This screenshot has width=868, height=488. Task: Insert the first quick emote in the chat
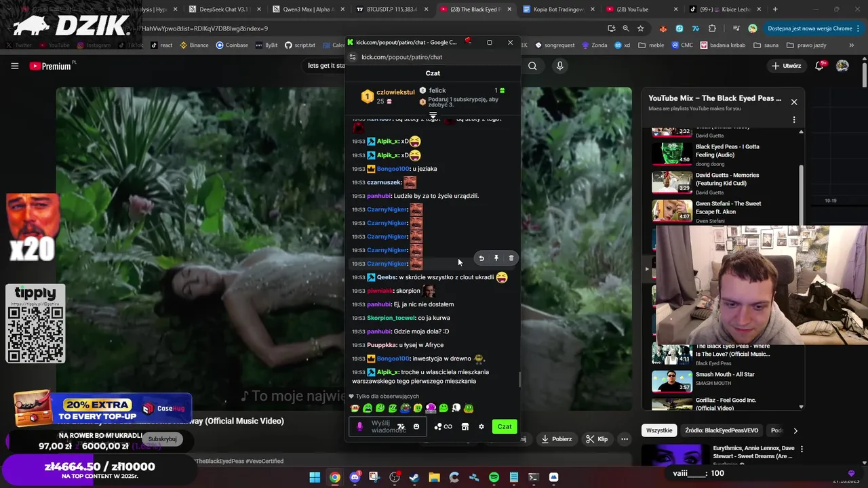[x=355, y=408]
